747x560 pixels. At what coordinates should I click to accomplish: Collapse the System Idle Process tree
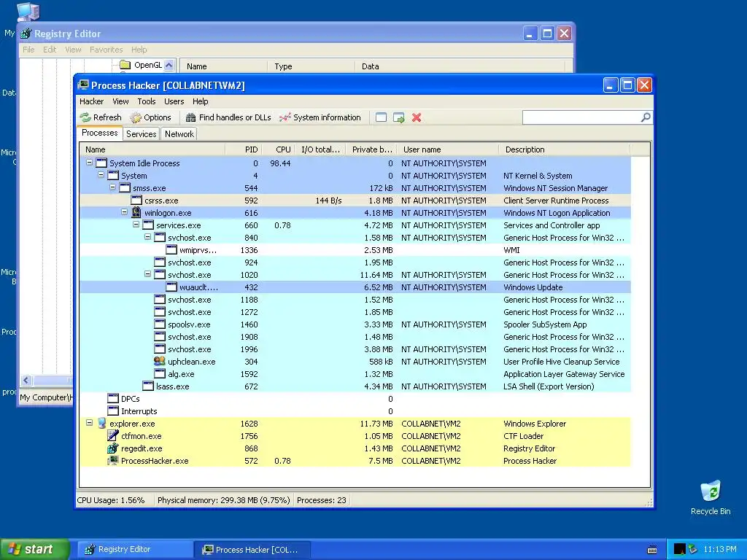coord(89,163)
